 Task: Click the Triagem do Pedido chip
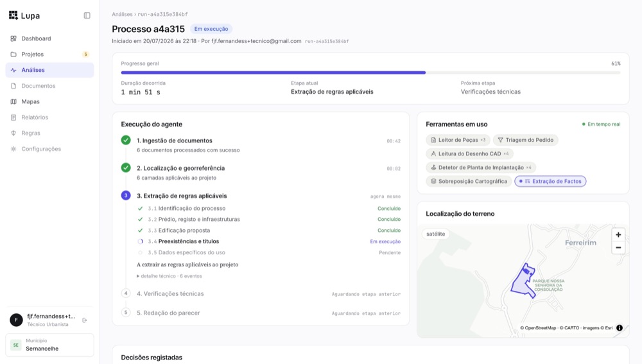[x=525, y=140]
